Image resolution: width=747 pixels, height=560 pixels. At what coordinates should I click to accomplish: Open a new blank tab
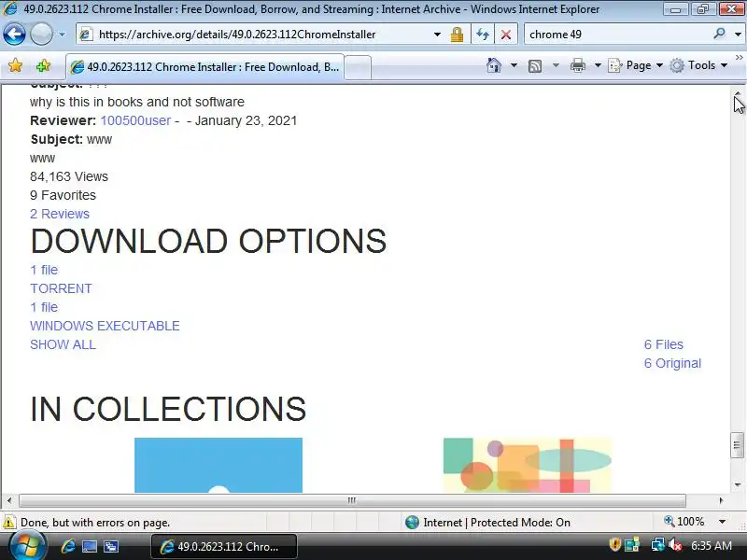[358, 67]
